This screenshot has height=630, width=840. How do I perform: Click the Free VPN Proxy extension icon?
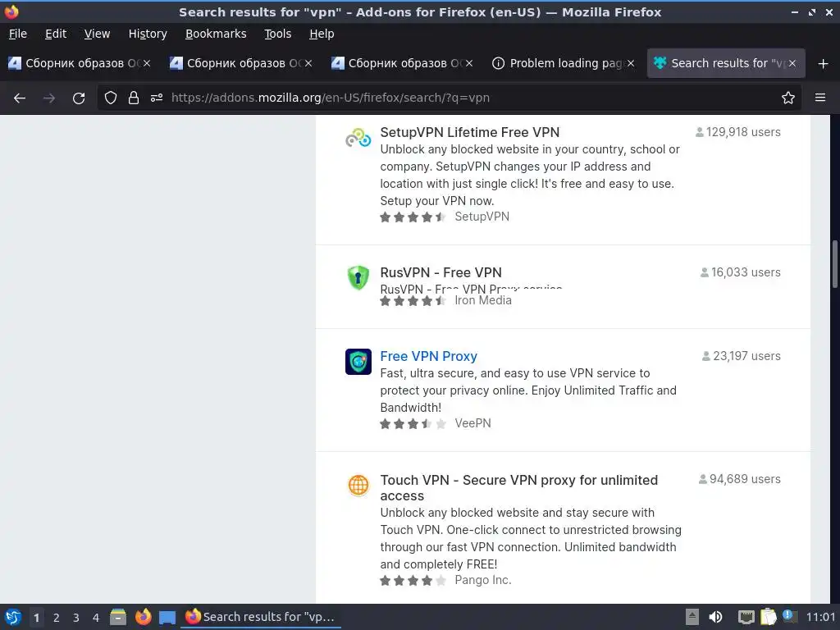[x=358, y=362]
